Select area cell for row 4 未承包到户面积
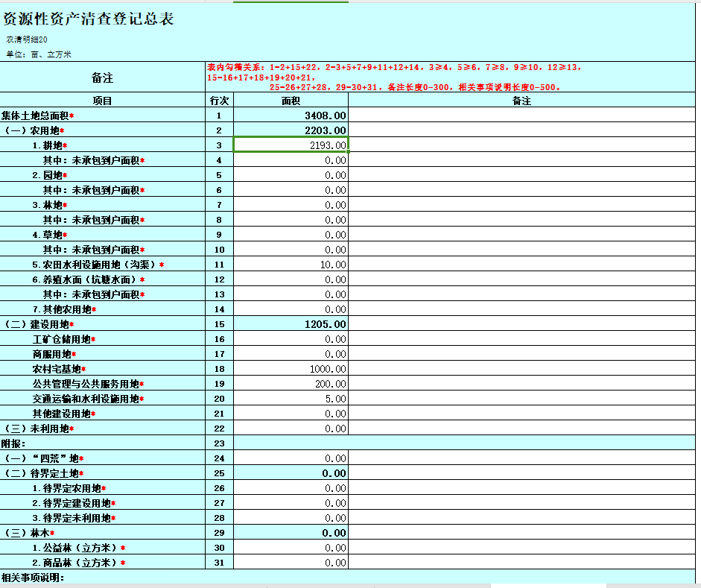The height and width of the screenshot is (588, 701). [291, 160]
